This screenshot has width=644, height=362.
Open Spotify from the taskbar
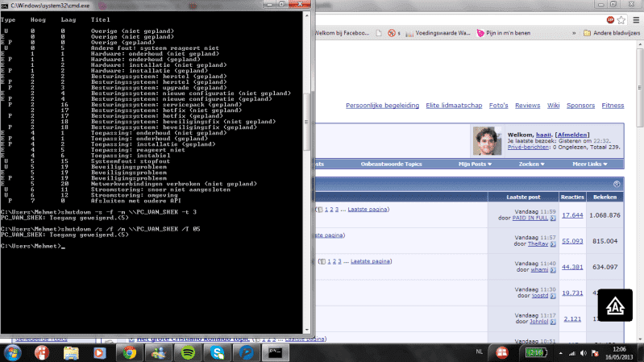pyautogui.click(x=188, y=352)
